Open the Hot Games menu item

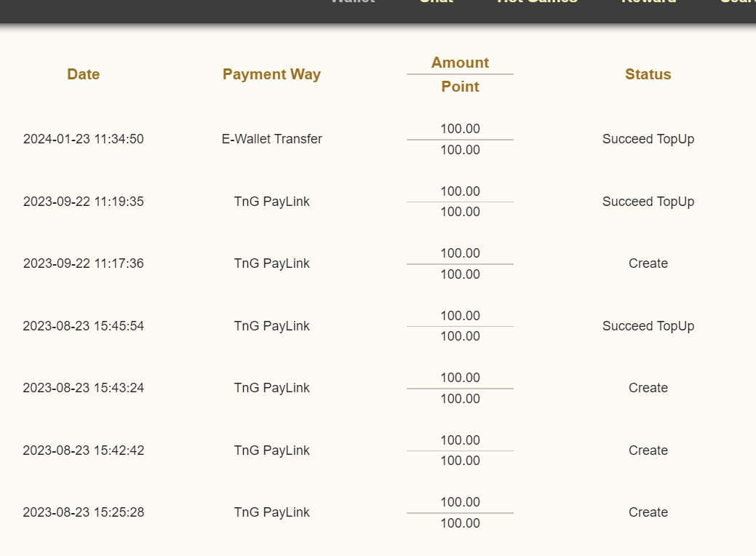(x=537, y=1)
